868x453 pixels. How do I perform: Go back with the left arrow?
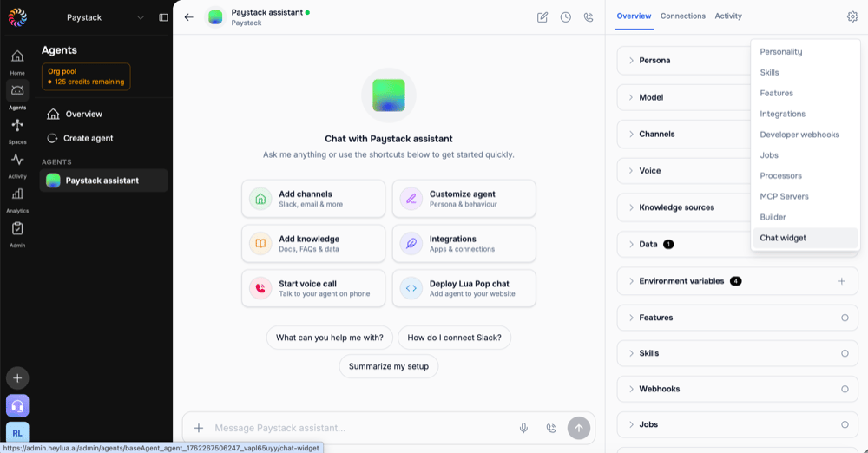coord(188,17)
